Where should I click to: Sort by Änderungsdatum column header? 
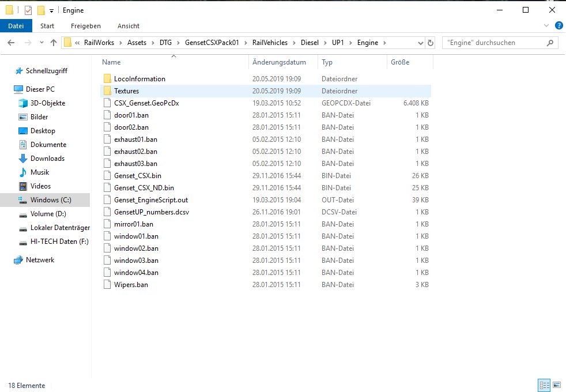(x=279, y=62)
